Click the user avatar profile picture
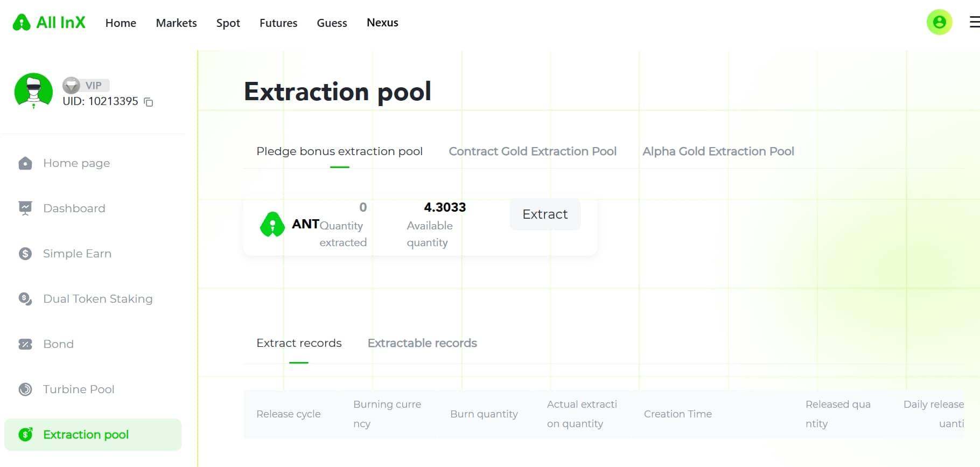This screenshot has height=467, width=980. (33, 90)
